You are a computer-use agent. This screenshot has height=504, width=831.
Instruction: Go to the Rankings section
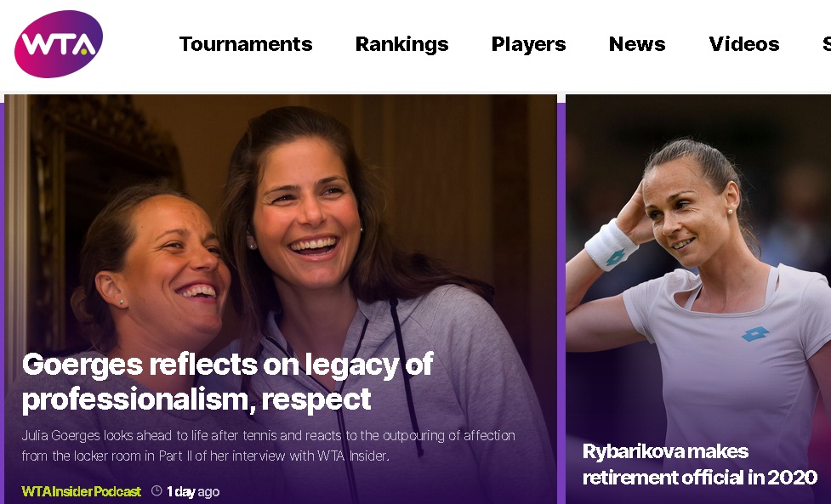point(401,44)
